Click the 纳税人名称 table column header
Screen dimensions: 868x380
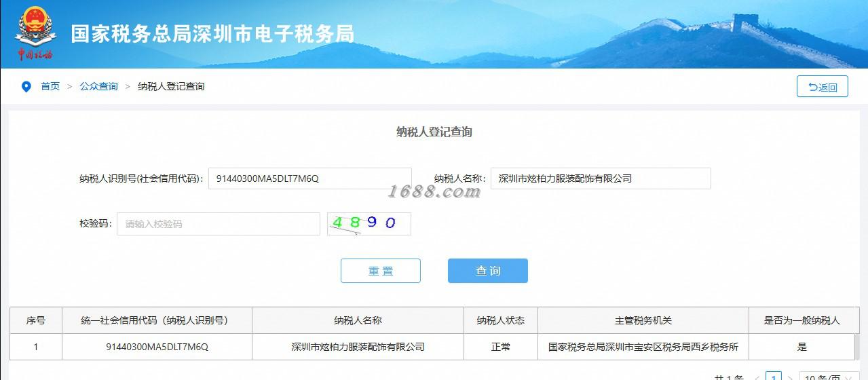click(358, 320)
